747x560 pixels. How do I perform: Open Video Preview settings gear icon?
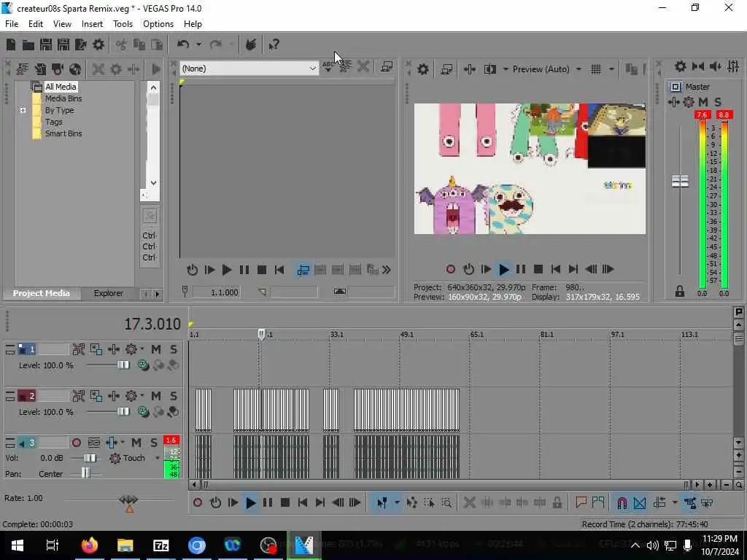(422, 69)
